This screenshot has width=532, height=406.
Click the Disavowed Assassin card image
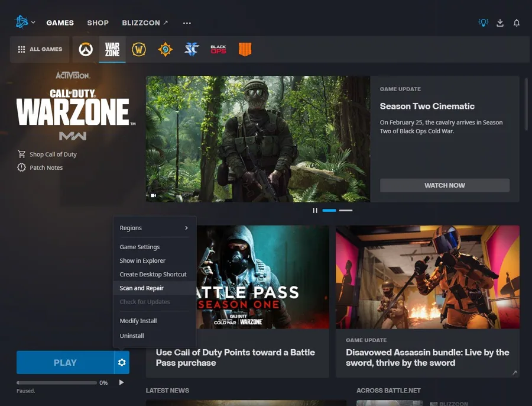[427, 277]
